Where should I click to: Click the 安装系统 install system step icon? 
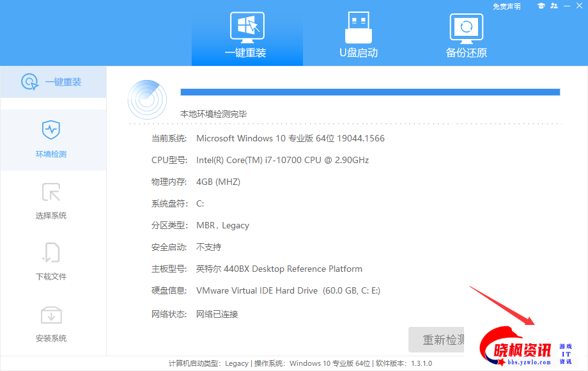(x=51, y=314)
